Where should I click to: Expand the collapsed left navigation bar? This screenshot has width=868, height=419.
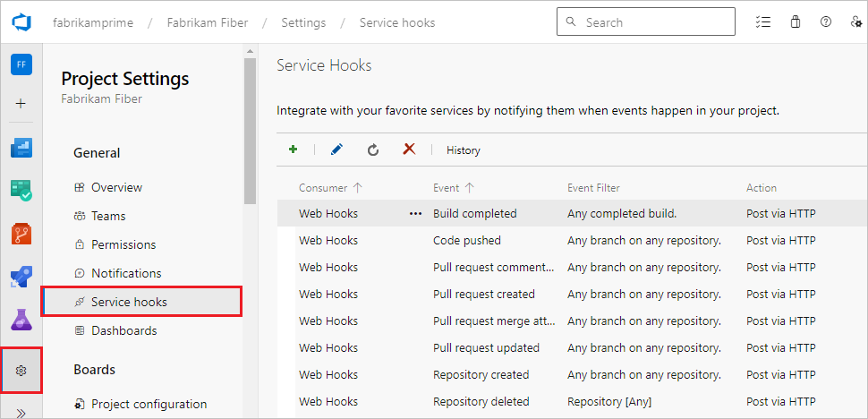[21, 412]
